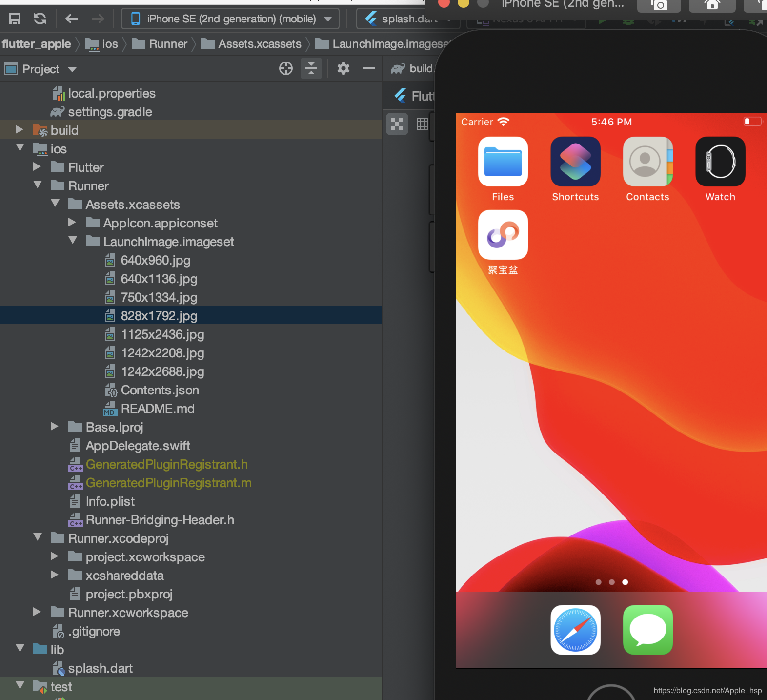Open the device selector dropdown
Screen dimensions: 767x700
(x=230, y=19)
